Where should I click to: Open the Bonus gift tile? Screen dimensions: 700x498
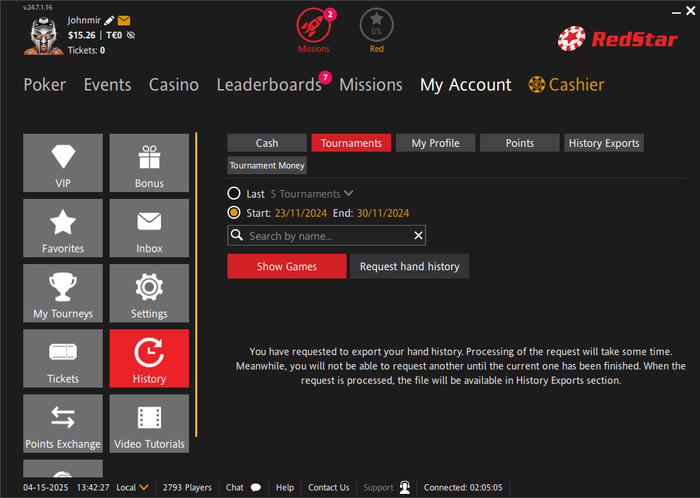pyautogui.click(x=149, y=163)
